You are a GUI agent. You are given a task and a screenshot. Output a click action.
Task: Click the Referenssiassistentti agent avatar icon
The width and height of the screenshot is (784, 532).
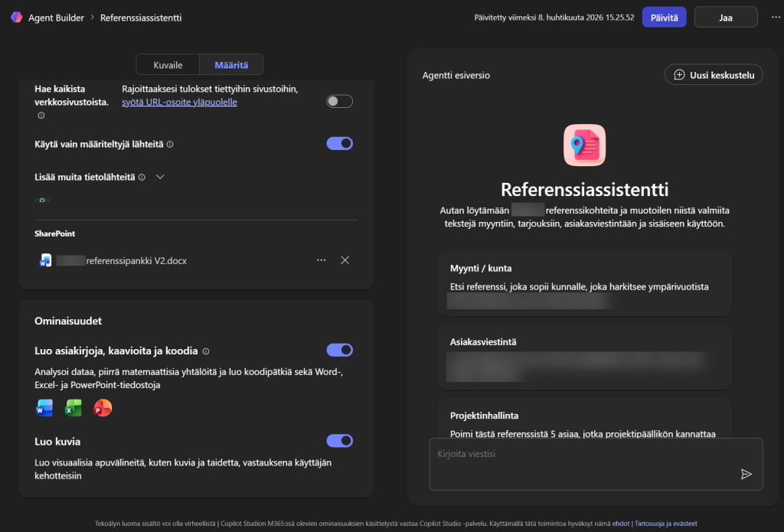(584, 145)
